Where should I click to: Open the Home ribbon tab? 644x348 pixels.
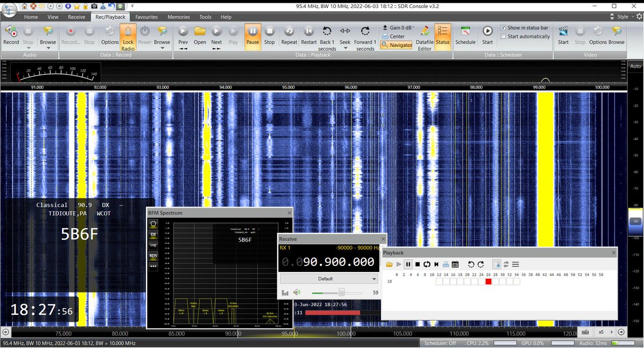[31, 17]
